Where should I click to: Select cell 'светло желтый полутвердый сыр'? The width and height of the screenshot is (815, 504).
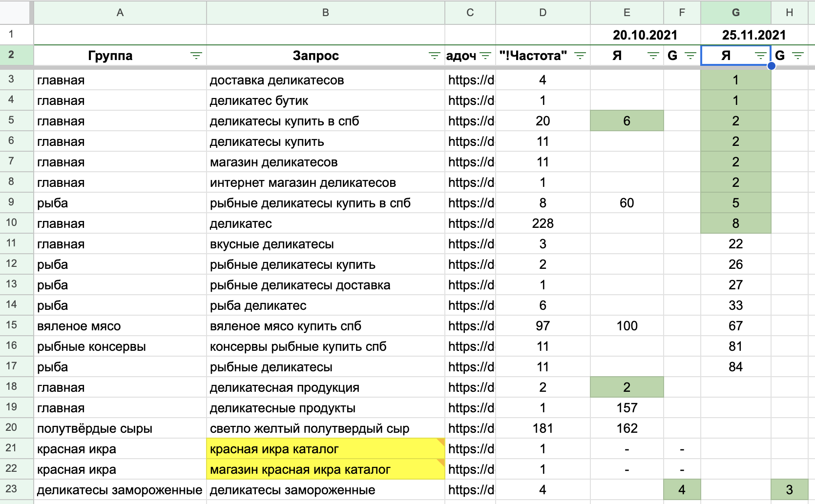[x=326, y=428]
